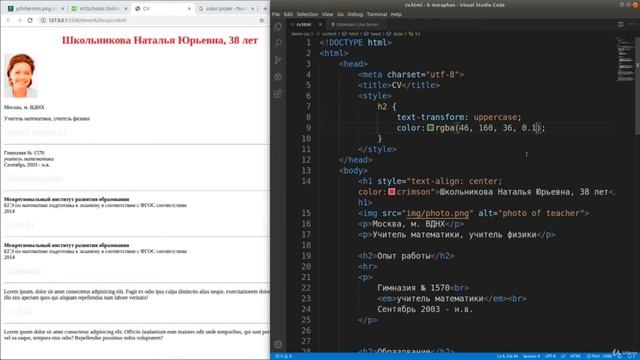Switch to the second browser tab with green icon
This screenshot has width=640, height=360.
99,9
